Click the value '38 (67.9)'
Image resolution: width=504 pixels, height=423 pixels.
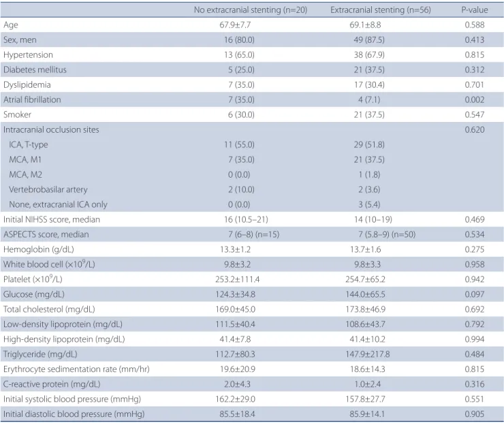click(369, 55)
